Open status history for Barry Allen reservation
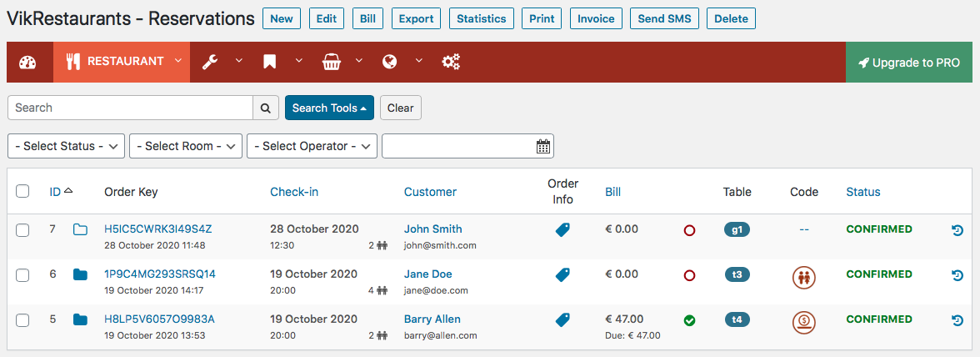The image size is (980, 357). (x=957, y=320)
